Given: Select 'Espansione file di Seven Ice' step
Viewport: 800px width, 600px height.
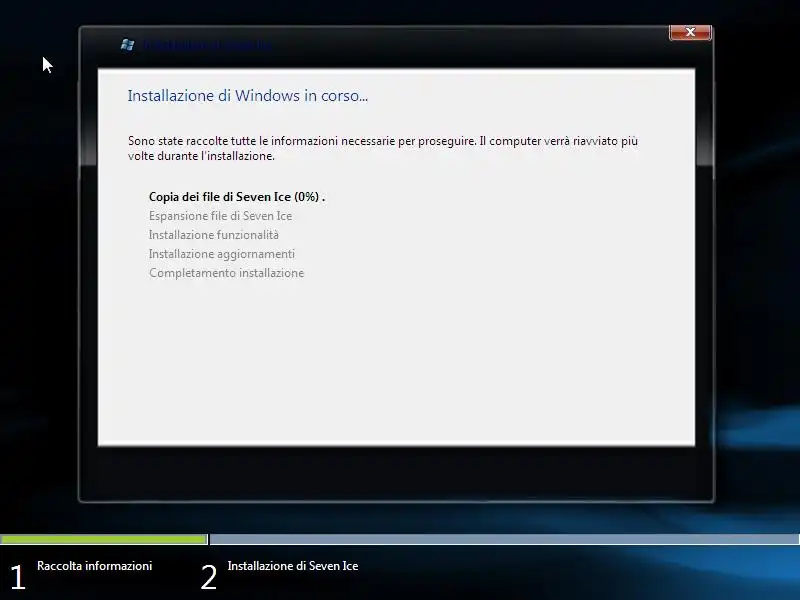Looking at the screenshot, I should coord(220,216).
